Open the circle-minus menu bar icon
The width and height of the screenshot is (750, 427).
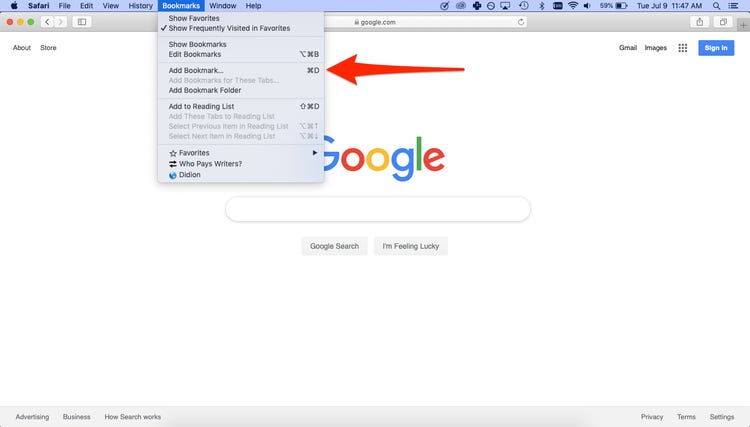point(491,6)
